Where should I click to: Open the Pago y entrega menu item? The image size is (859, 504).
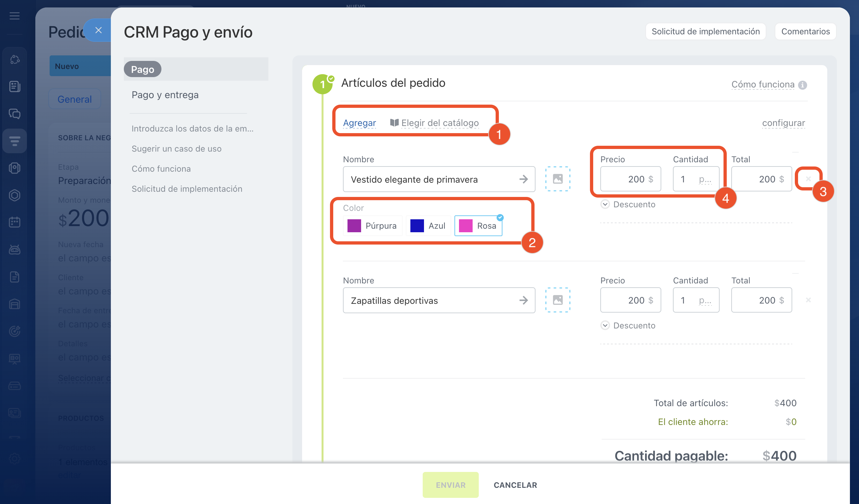[165, 95]
